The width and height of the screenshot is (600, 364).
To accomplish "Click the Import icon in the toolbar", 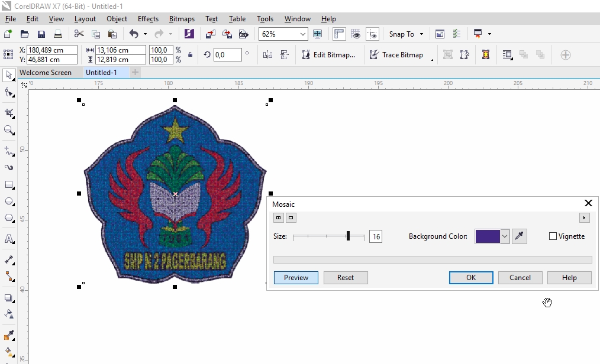I will pyautogui.click(x=211, y=34).
